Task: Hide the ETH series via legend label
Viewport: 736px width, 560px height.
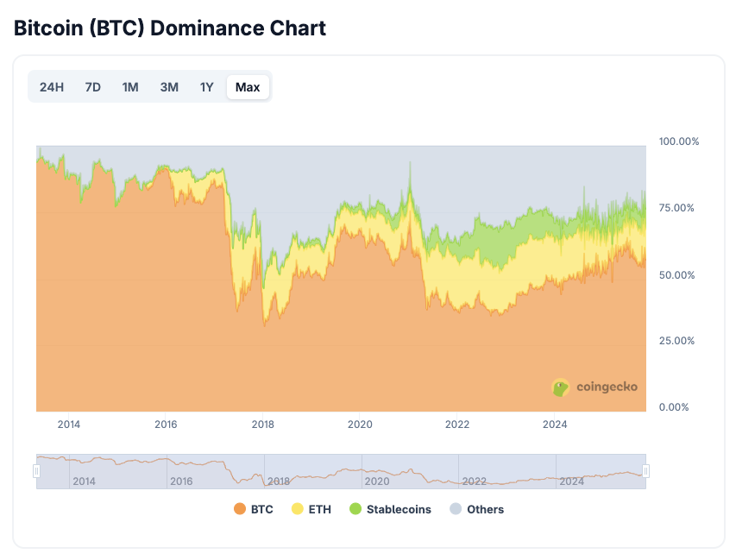Action: click(319, 510)
